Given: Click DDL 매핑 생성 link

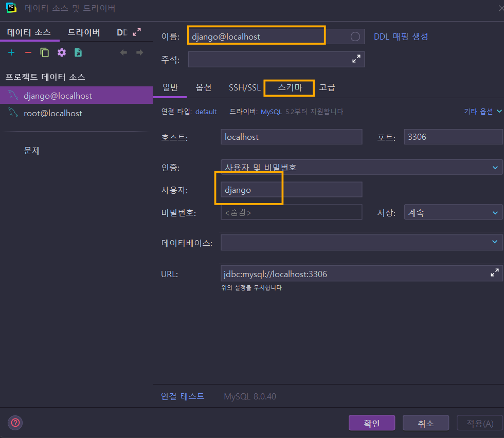Looking at the screenshot, I should pyautogui.click(x=401, y=36).
